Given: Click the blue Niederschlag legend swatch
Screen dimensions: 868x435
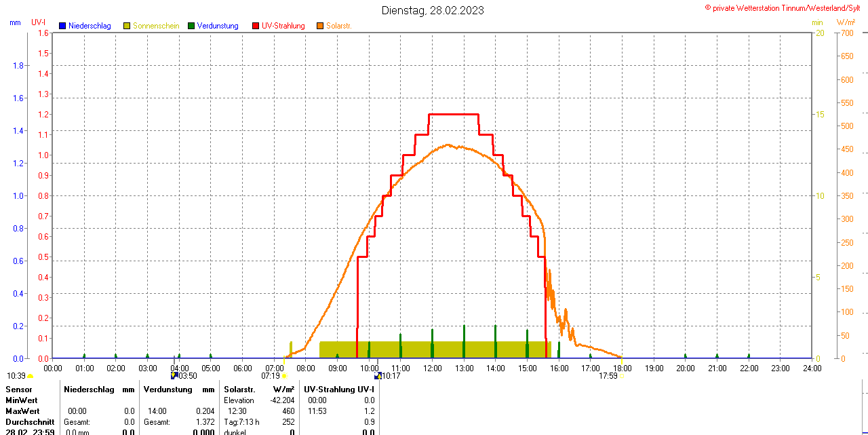Looking at the screenshot, I should coord(62,26).
